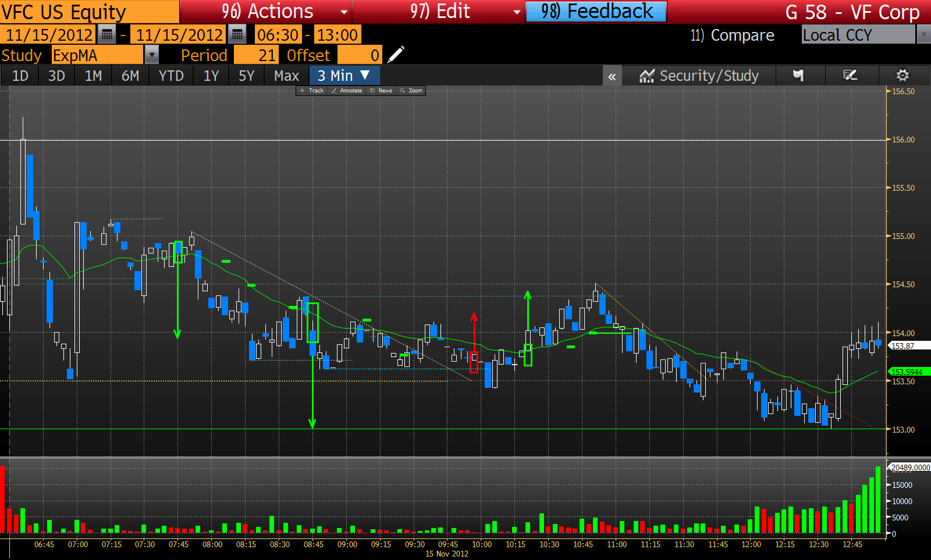Image resolution: width=931 pixels, height=560 pixels.
Task: Click the 11) Compare link
Action: (x=732, y=35)
